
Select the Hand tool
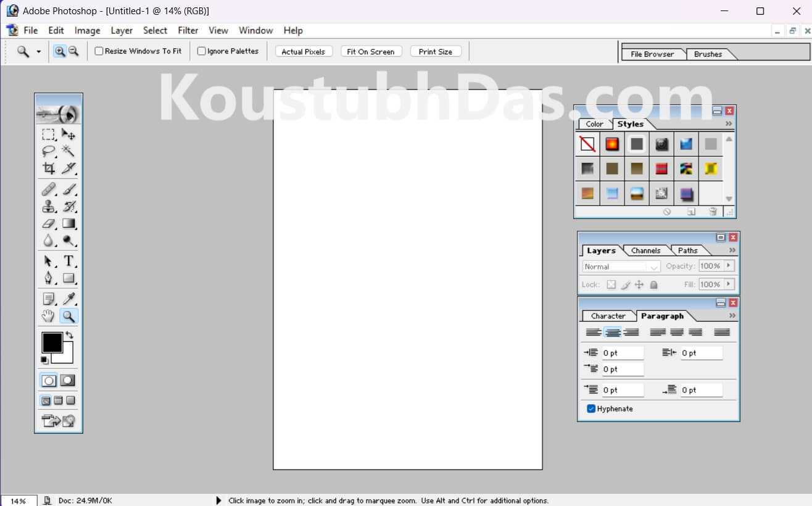pyautogui.click(x=49, y=316)
